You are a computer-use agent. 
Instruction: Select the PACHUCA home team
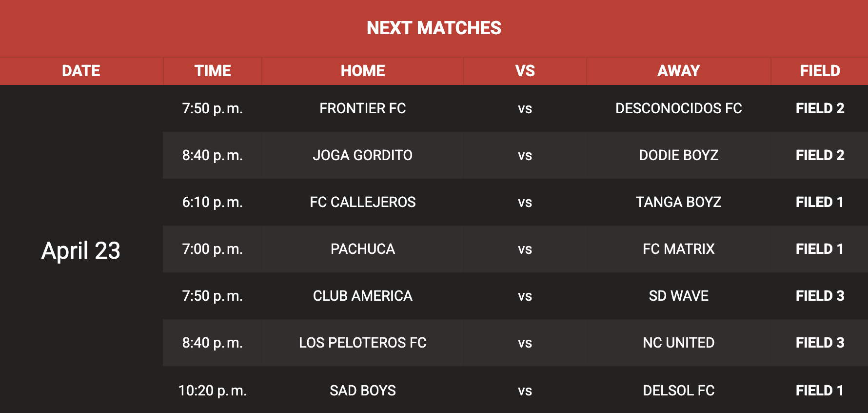point(363,249)
